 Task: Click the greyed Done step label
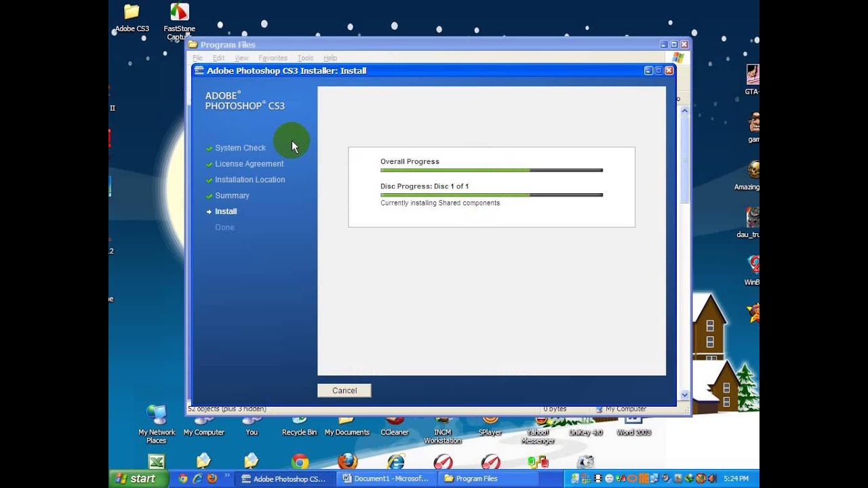(224, 227)
